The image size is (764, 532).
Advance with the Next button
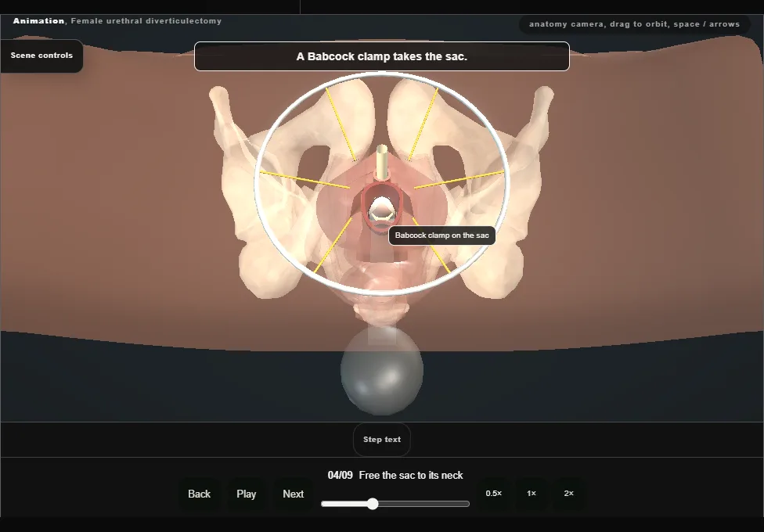pyautogui.click(x=294, y=494)
